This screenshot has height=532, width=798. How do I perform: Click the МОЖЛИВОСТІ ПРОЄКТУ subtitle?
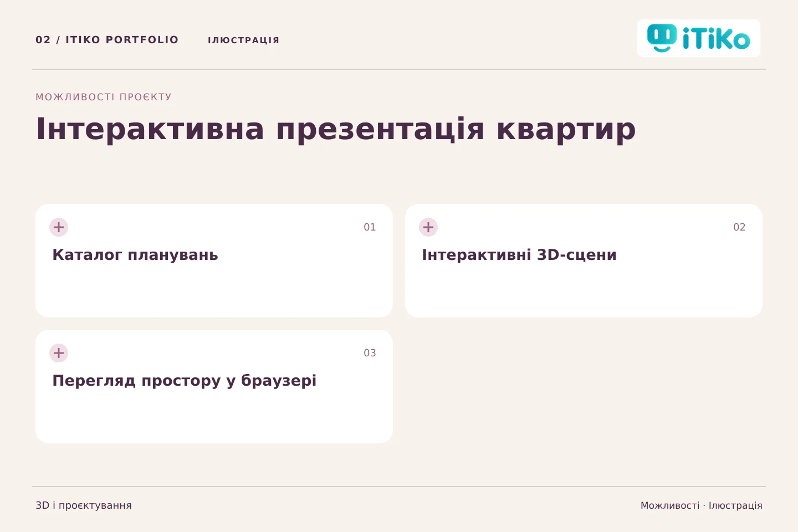click(104, 97)
